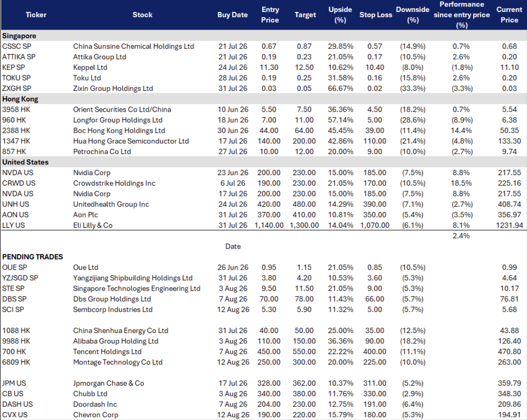
Task: Select Yangzijiang Shipbuilding Holdings Ltd
Action: [x=133, y=278]
